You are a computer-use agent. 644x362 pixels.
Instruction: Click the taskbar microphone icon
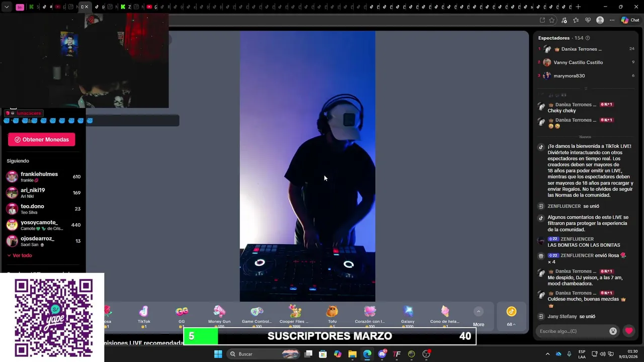pos(569,354)
